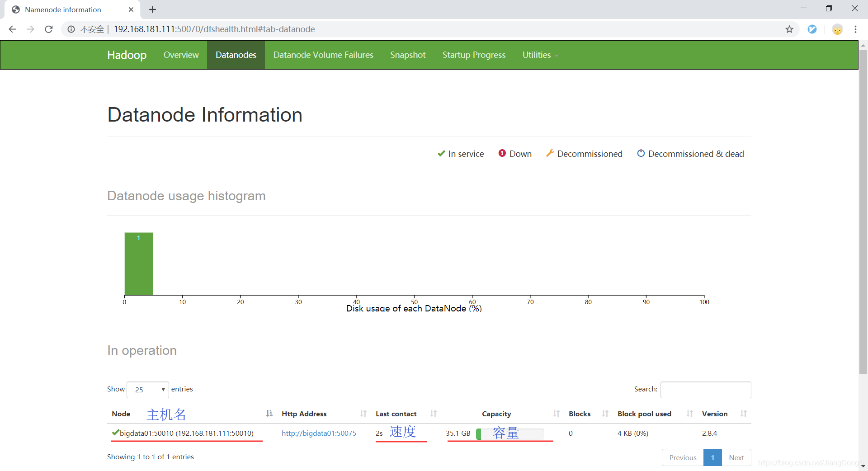Image resolution: width=868 pixels, height=471 pixels.
Task: Click the capacity usage progress bar
Action: click(x=510, y=434)
